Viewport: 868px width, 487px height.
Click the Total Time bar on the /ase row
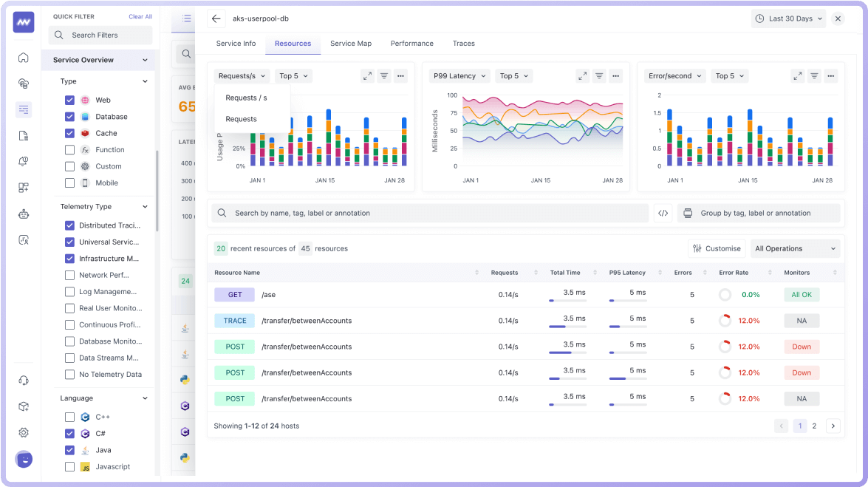pos(567,299)
